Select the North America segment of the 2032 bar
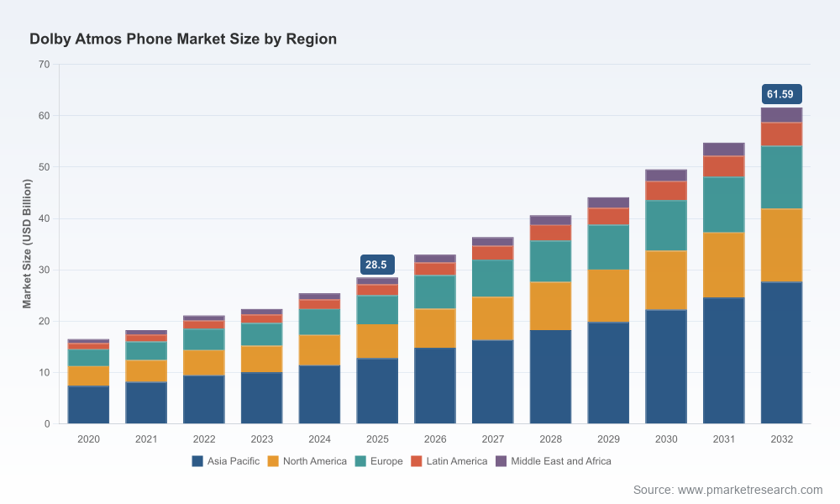Image resolution: width=840 pixels, height=504 pixels. coord(781,245)
